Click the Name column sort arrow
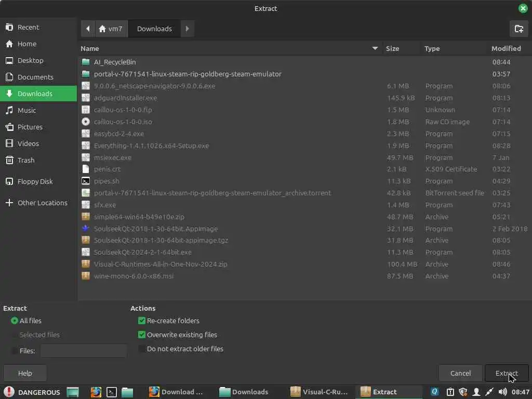 click(375, 48)
